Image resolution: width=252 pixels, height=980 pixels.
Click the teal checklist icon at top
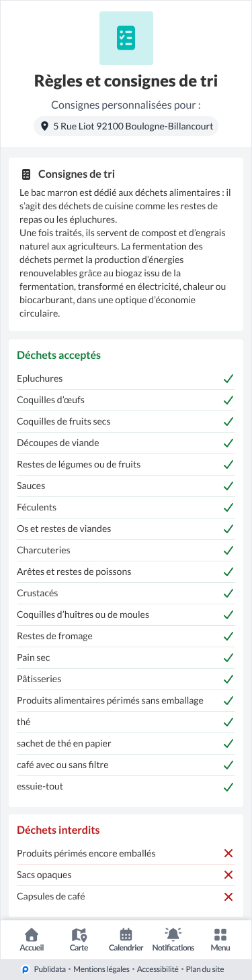(x=126, y=38)
